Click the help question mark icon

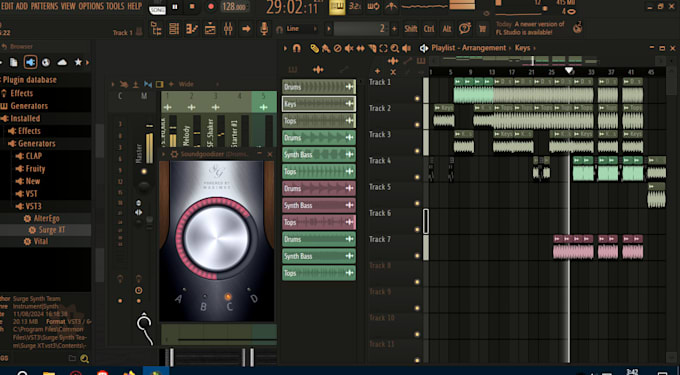click(464, 29)
